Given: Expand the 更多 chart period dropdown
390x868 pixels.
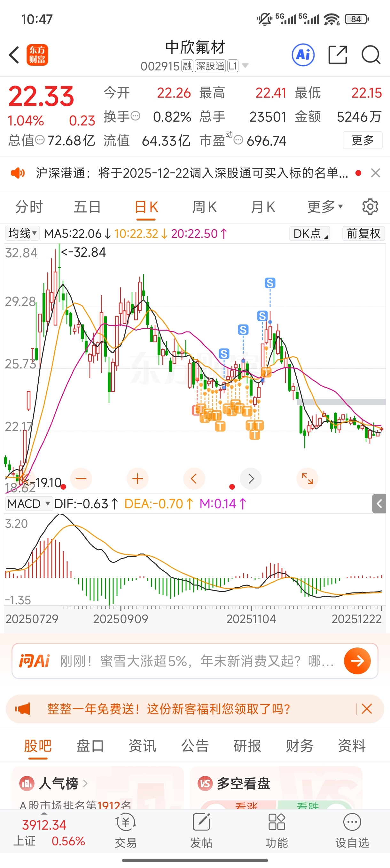Looking at the screenshot, I should [325, 206].
